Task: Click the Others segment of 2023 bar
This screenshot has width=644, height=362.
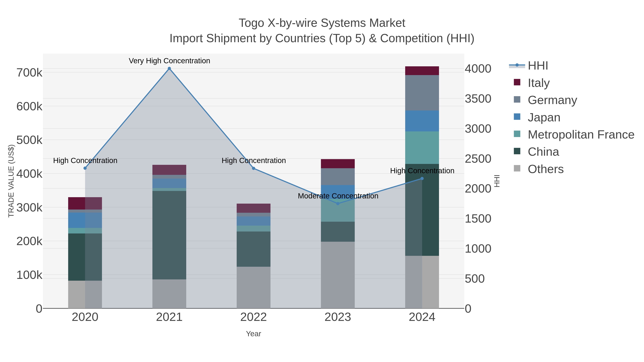Action: (338, 275)
